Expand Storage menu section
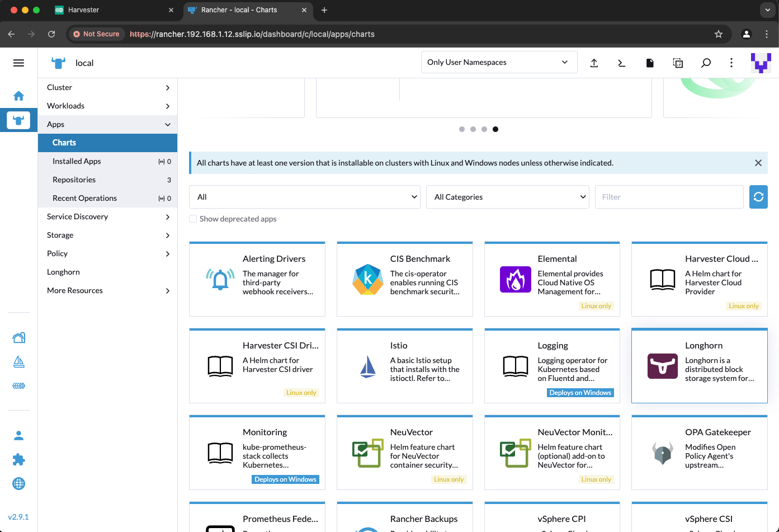Screen dimensions: 779x532 [x=108, y=235]
